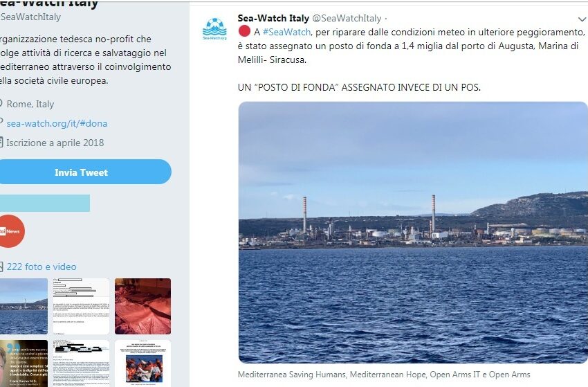Click the photo and video gallery icon
This screenshot has height=387, width=588.
pyautogui.click(x=1, y=267)
